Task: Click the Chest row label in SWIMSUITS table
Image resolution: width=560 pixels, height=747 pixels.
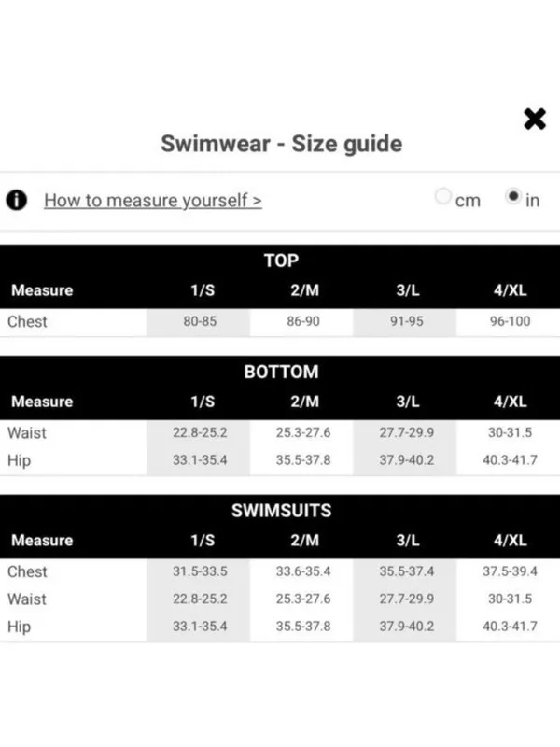Action: coord(27,571)
